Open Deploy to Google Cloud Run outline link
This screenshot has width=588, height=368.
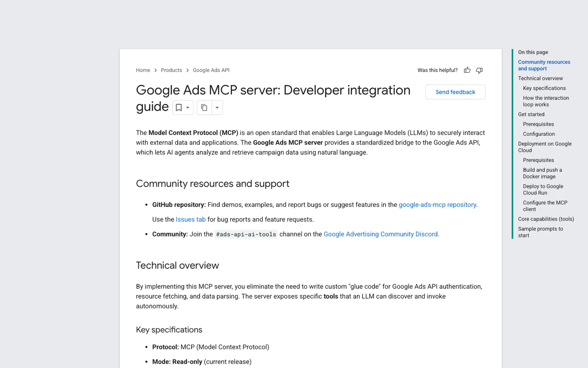(543, 190)
